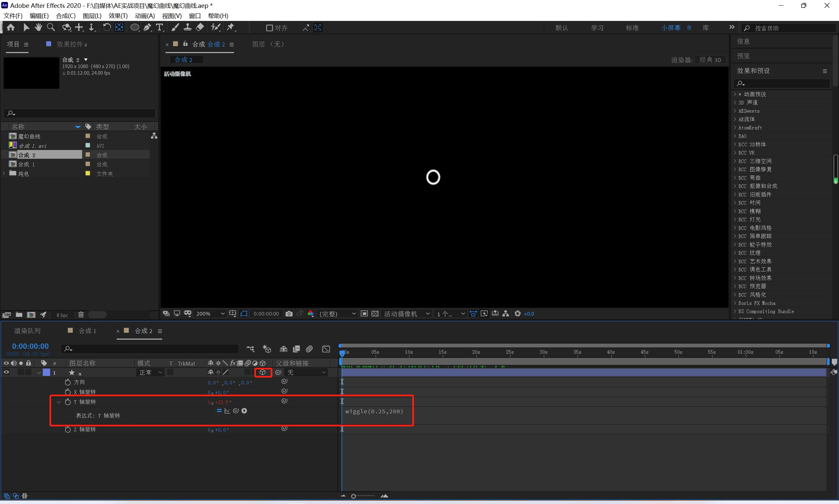839x504 pixels.
Task: Select the Hand tool in toolbar
Action: (x=38, y=28)
